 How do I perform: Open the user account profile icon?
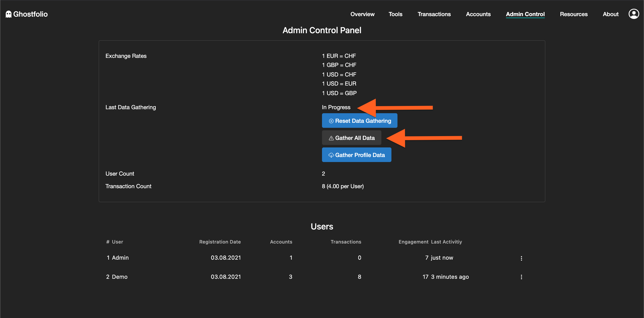tap(634, 14)
